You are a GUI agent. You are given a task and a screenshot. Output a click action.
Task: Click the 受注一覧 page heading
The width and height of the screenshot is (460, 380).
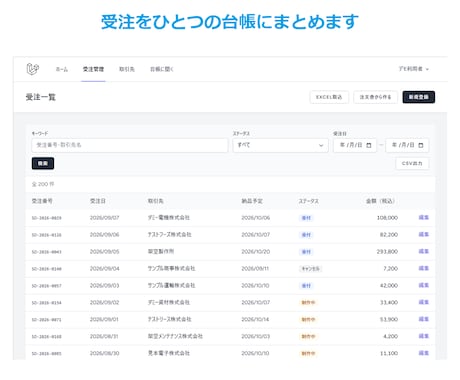[x=41, y=97]
